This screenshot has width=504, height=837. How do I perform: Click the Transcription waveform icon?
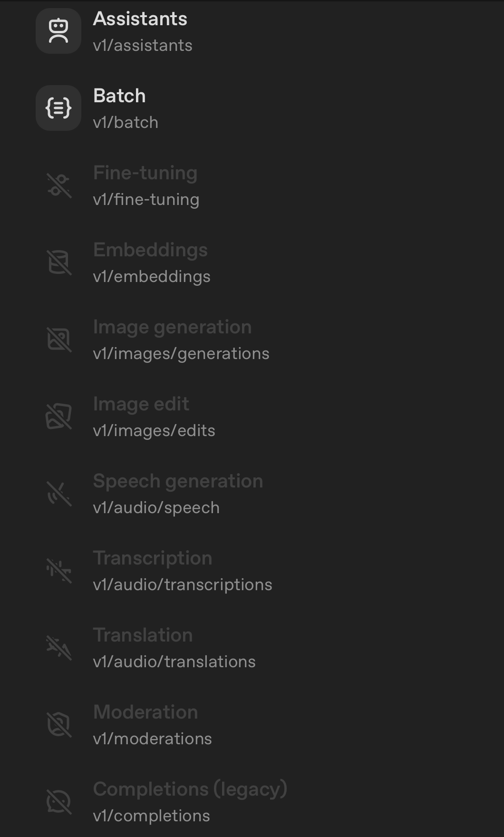pos(59,571)
